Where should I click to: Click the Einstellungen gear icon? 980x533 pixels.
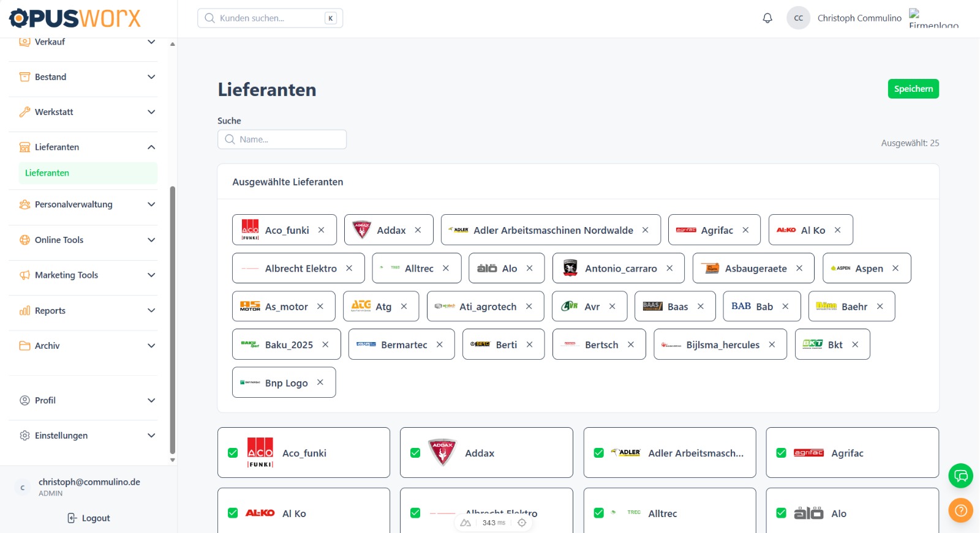click(24, 436)
